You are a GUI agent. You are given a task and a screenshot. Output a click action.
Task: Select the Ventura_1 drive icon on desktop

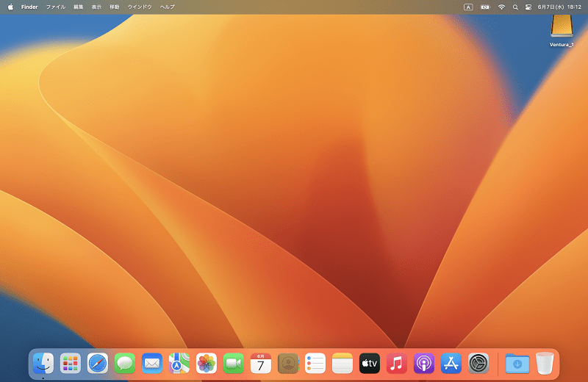click(x=562, y=26)
